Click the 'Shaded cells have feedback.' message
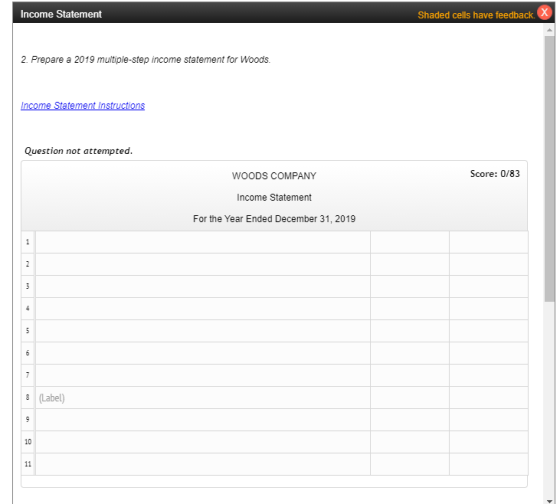560x504 pixels. pos(476,15)
